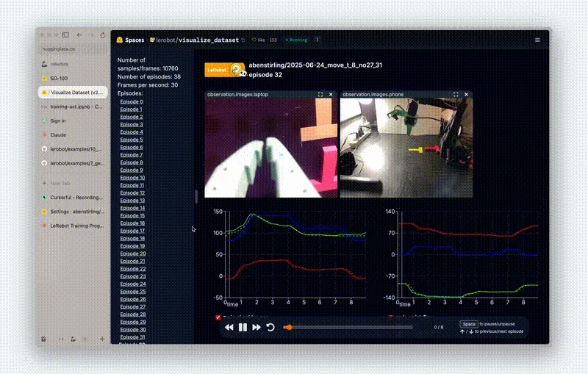Click the laptop camera video feed

pyautogui.click(x=270, y=148)
